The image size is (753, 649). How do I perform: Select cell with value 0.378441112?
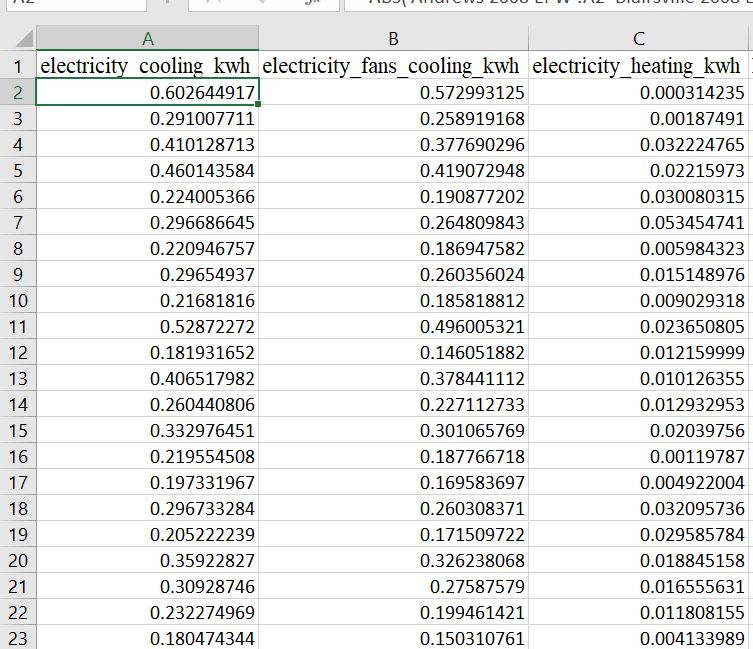click(393, 379)
